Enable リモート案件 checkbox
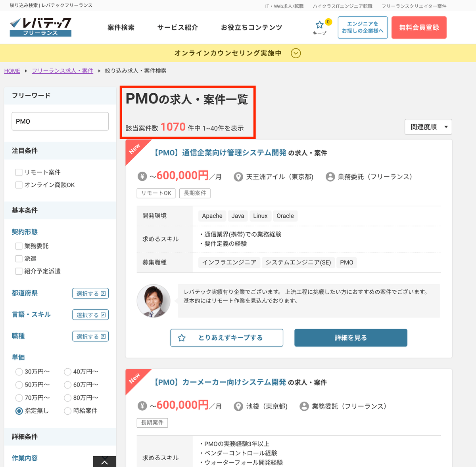 click(19, 172)
